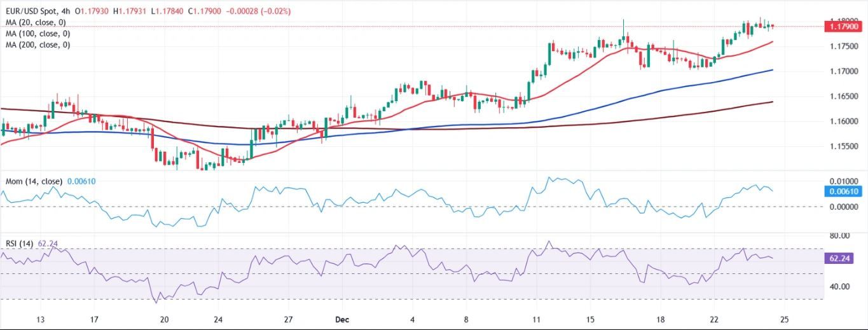Screen dimensions: 868x330
Task: Select the MA (200, close, 0) legend
Action: [x=38, y=45]
